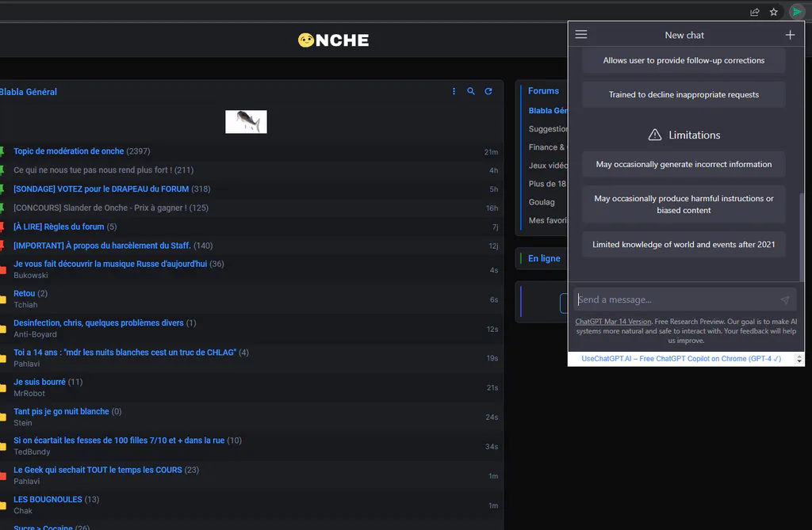Open Topic de modération de onche thread

(x=68, y=151)
